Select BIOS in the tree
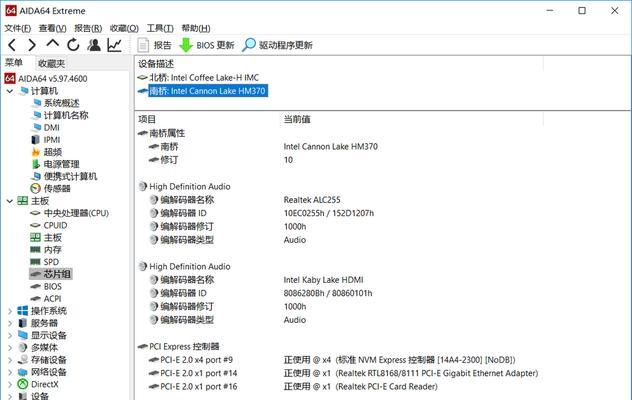Image resolution: width=632 pixels, height=400 pixels. (52, 286)
